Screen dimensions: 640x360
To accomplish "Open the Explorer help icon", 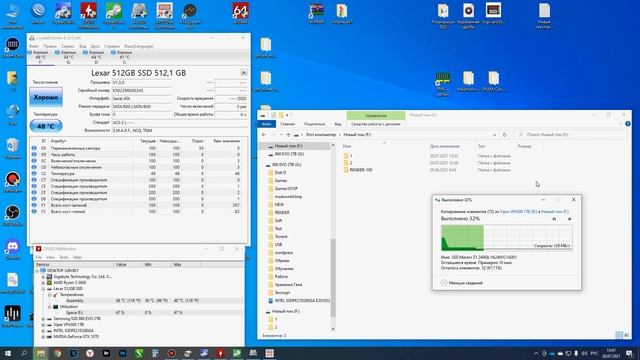I will 628,124.
